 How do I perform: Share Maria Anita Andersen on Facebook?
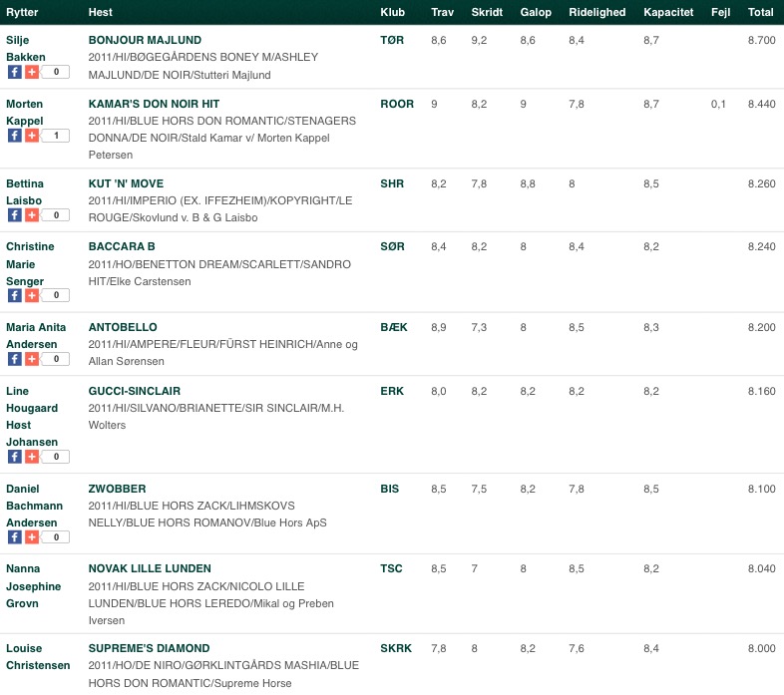coord(15,359)
